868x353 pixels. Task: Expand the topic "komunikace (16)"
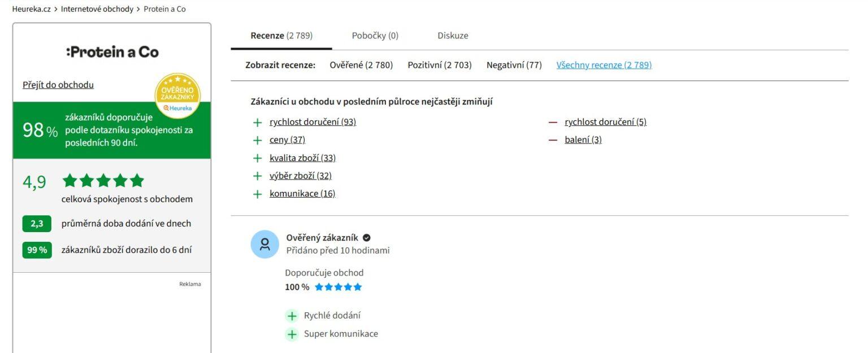tap(303, 193)
